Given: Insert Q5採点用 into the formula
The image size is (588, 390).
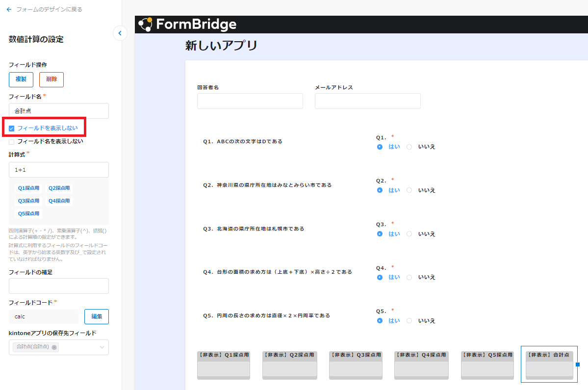Looking at the screenshot, I should click(x=28, y=214).
